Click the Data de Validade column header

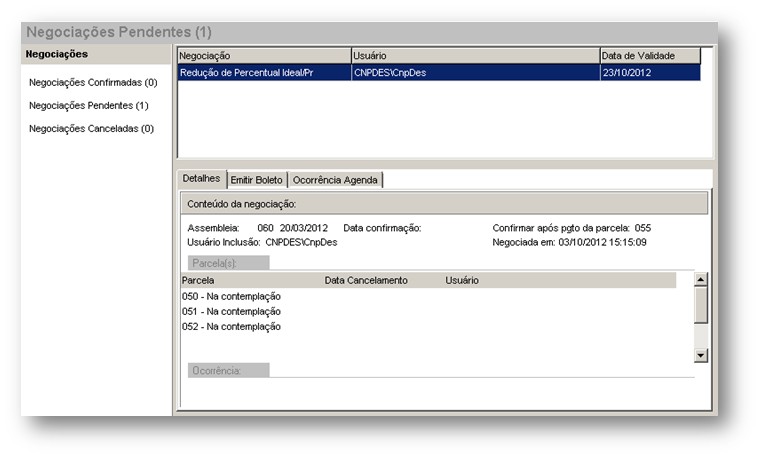pyautogui.click(x=650, y=56)
